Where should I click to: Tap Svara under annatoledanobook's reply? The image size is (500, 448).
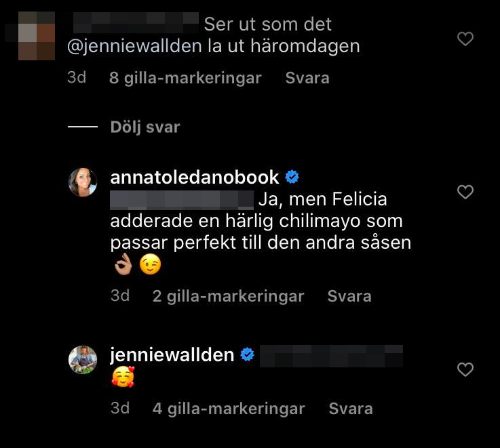pyautogui.click(x=349, y=296)
